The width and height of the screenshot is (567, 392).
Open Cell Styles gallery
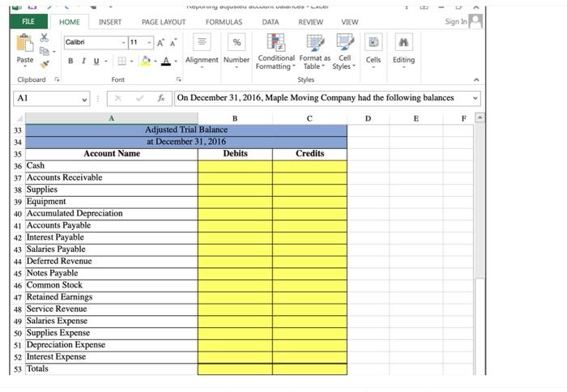click(344, 51)
